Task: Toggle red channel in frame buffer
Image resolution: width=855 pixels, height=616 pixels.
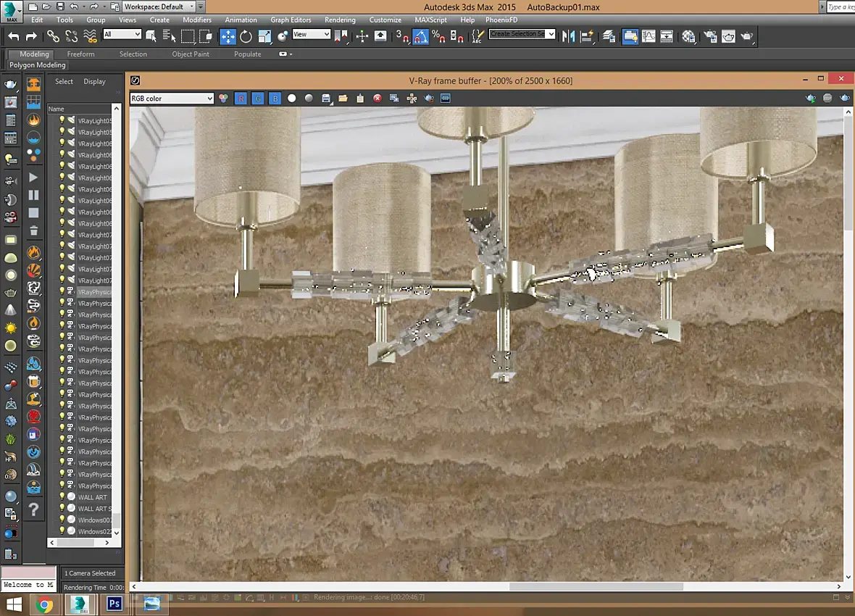Action: coord(241,99)
